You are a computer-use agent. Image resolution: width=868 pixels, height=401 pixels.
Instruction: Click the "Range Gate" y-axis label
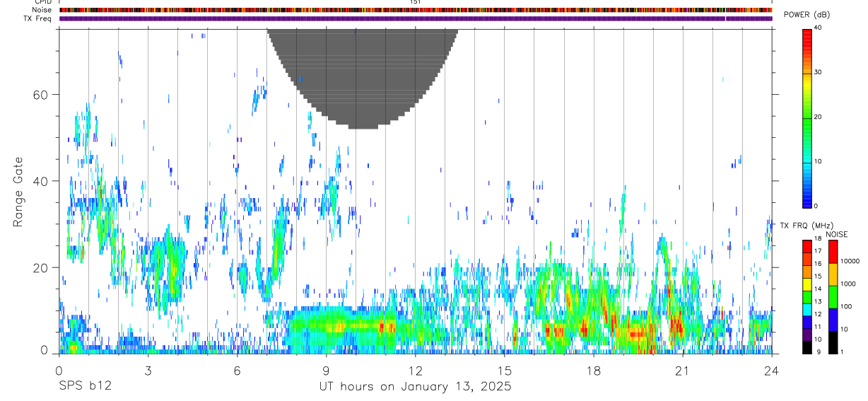click(x=19, y=192)
